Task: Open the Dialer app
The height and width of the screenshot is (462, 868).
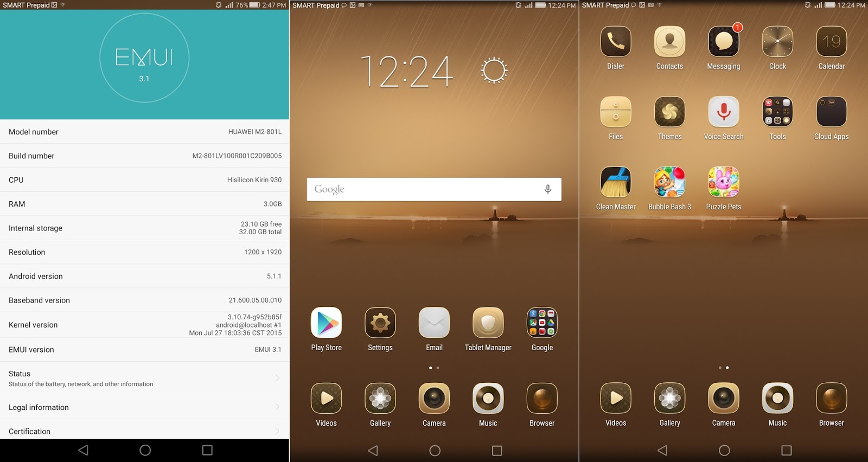Action: tap(616, 42)
